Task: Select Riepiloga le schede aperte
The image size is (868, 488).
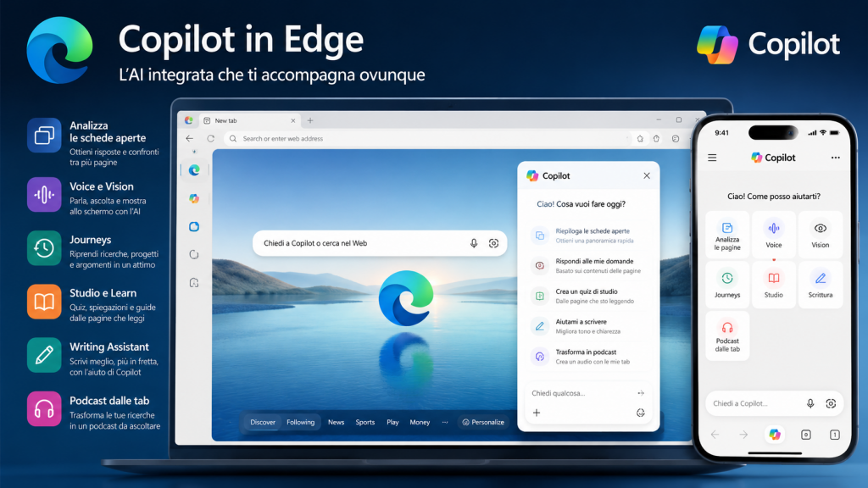Action: click(588, 236)
